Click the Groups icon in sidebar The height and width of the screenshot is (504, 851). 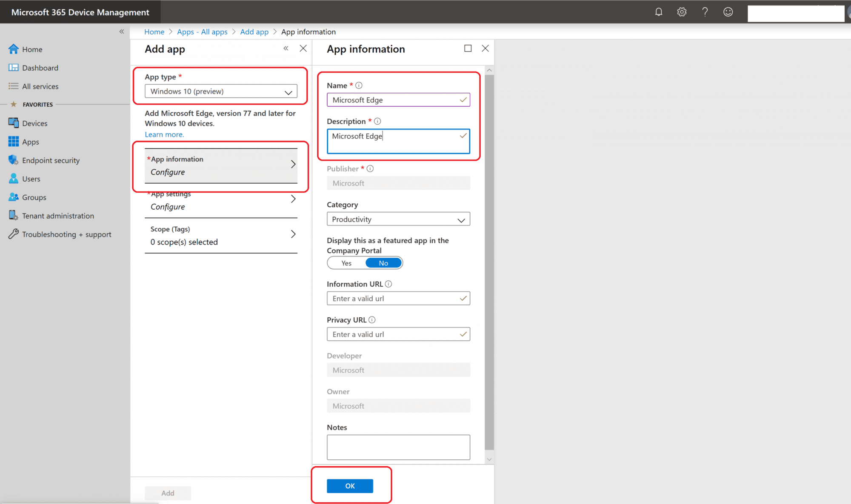tap(14, 197)
